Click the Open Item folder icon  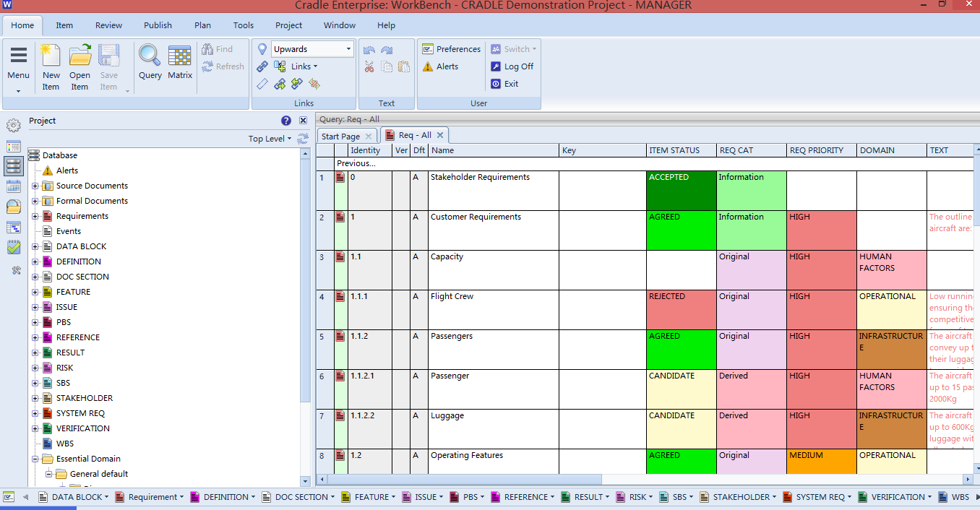(x=79, y=56)
